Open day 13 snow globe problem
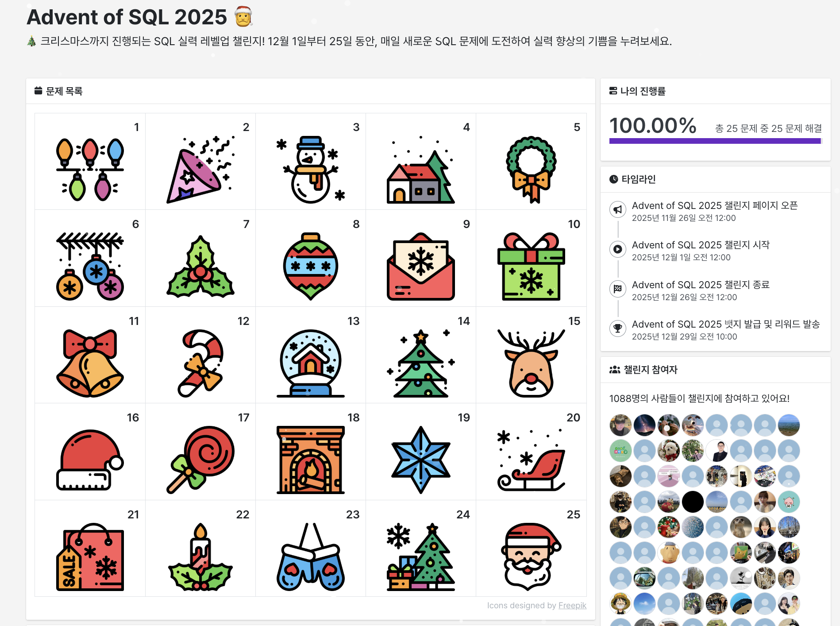Screen dimensions: 840x626 (311, 355)
